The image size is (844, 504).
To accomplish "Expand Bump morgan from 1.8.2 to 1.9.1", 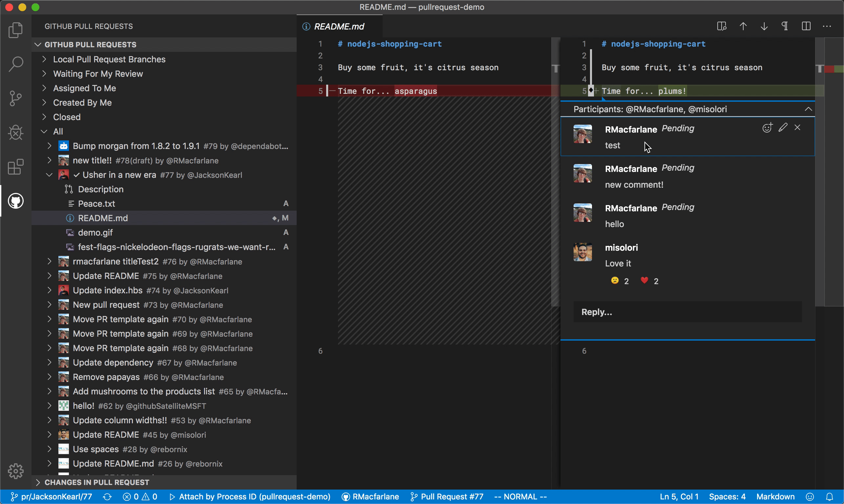I will [164, 146].
